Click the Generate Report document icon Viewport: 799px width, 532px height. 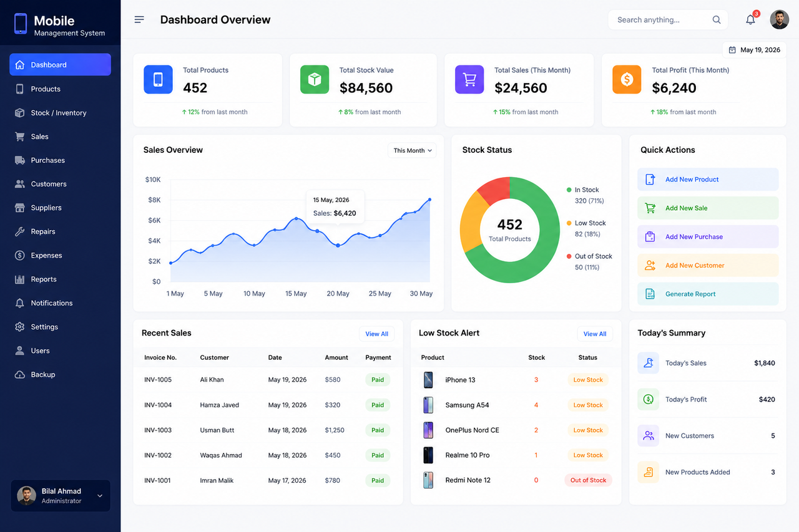pos(650,294)
